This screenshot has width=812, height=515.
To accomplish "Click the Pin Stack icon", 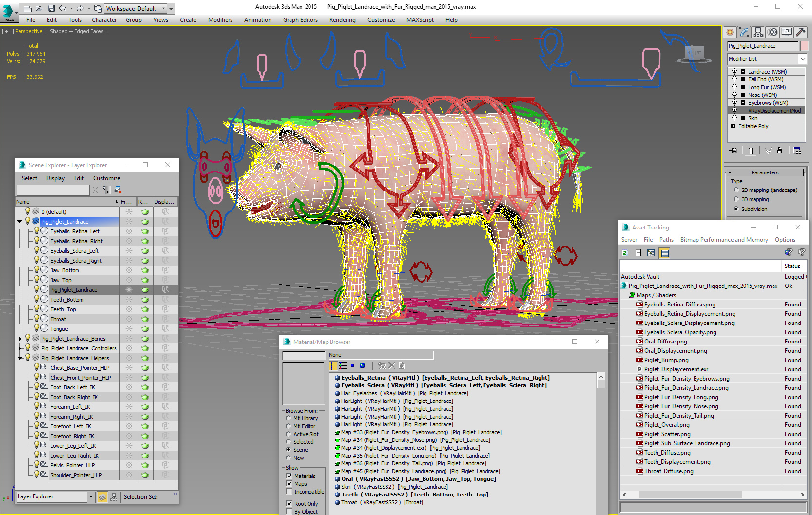I will tap(733, 151).
